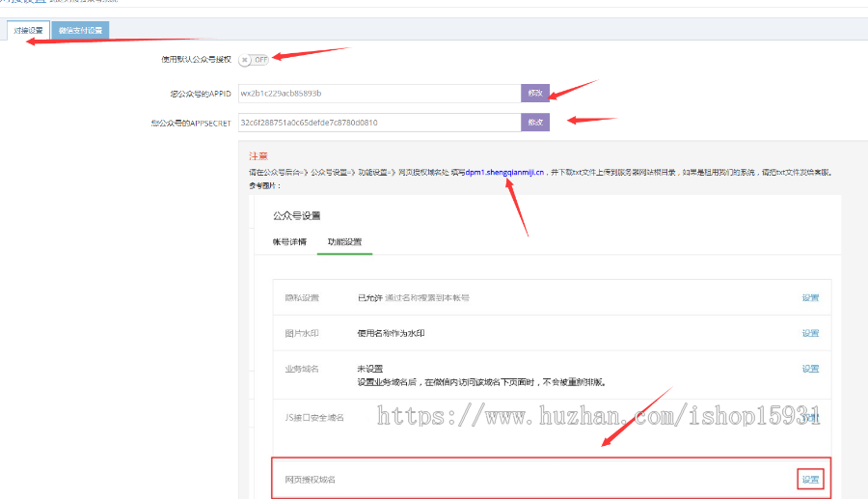Switch to the 微信支付设置 tab
The height and width of the screenshot is (499, 868).
81,31
